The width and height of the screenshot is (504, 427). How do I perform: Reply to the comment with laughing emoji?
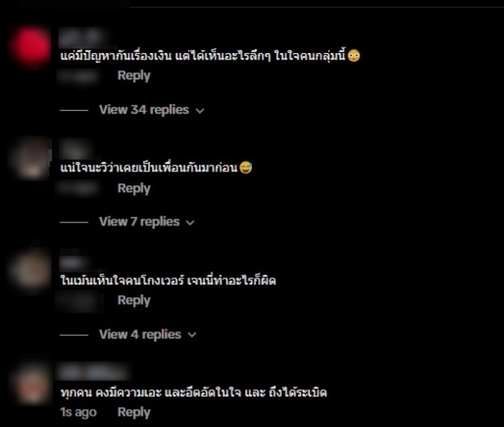click(x=134, y=188)
